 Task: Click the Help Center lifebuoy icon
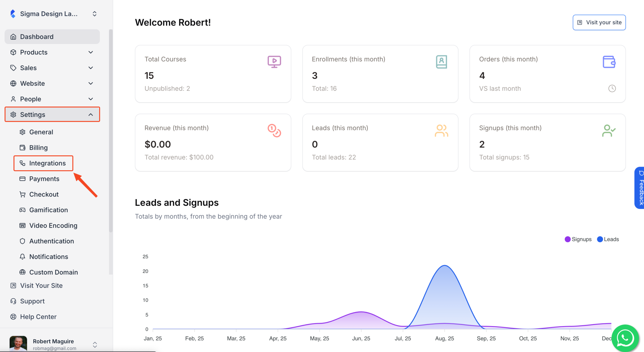coord(13,317)
